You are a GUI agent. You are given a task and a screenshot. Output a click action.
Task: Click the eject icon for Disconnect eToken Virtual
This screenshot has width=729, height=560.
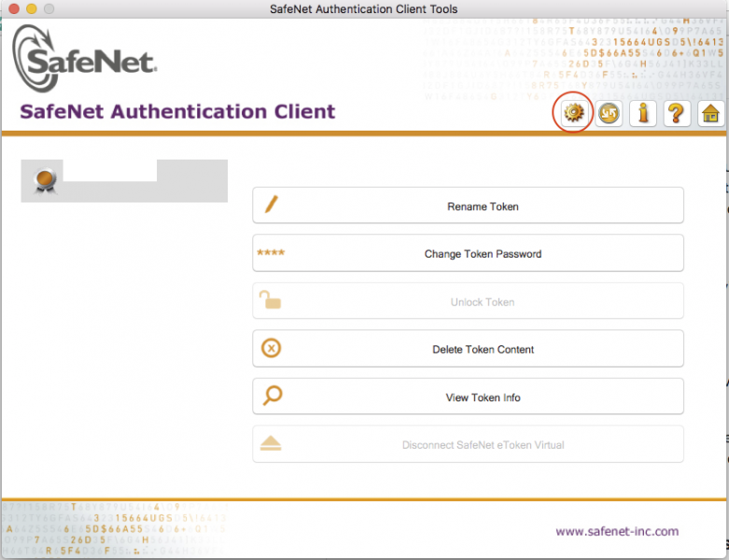(271, 444)
